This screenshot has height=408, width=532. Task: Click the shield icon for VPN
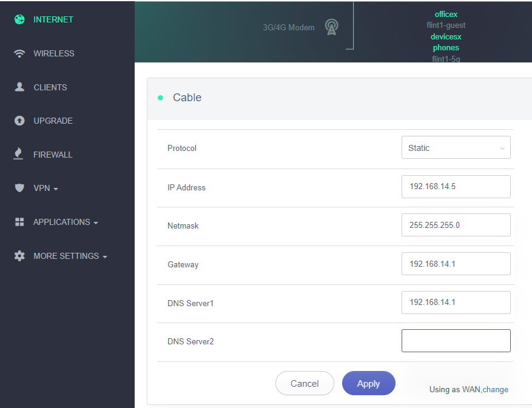coord(19,188)
